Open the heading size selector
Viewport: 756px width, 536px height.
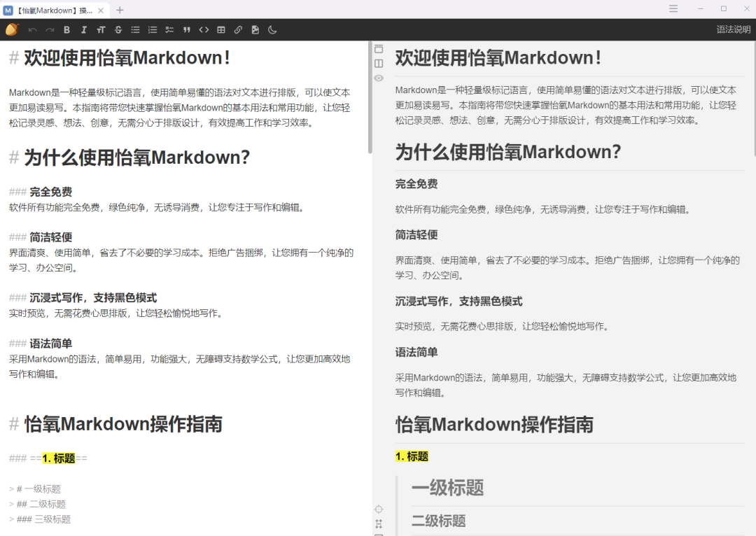[x=100, y=29]
